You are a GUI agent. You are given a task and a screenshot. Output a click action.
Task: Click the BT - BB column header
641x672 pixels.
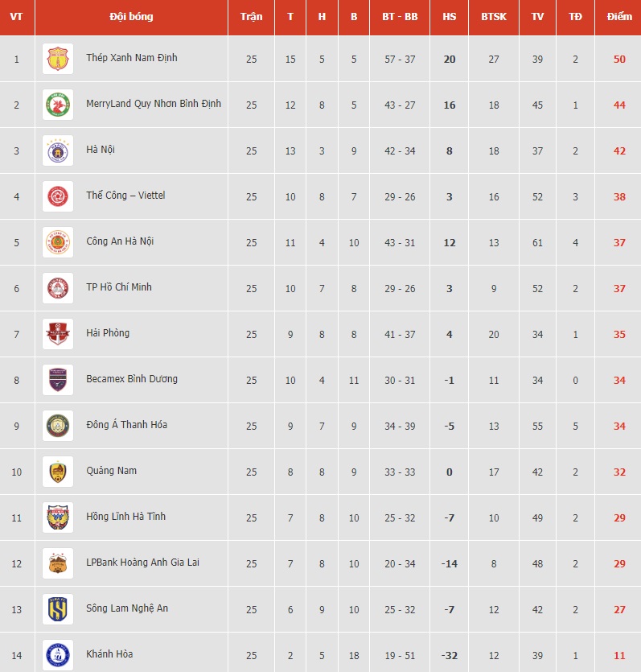click(x=400, y=17)
